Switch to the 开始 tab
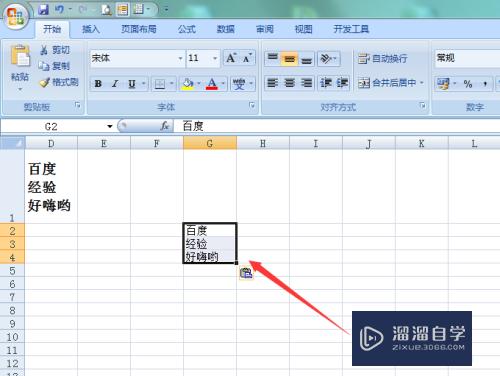Viewport: 500px width, 376px height. click(52, 29)
